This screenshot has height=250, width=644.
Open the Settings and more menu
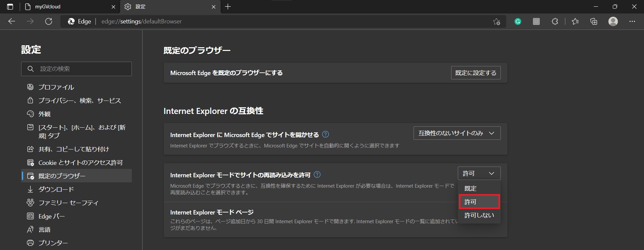click(x=632, y=21)
